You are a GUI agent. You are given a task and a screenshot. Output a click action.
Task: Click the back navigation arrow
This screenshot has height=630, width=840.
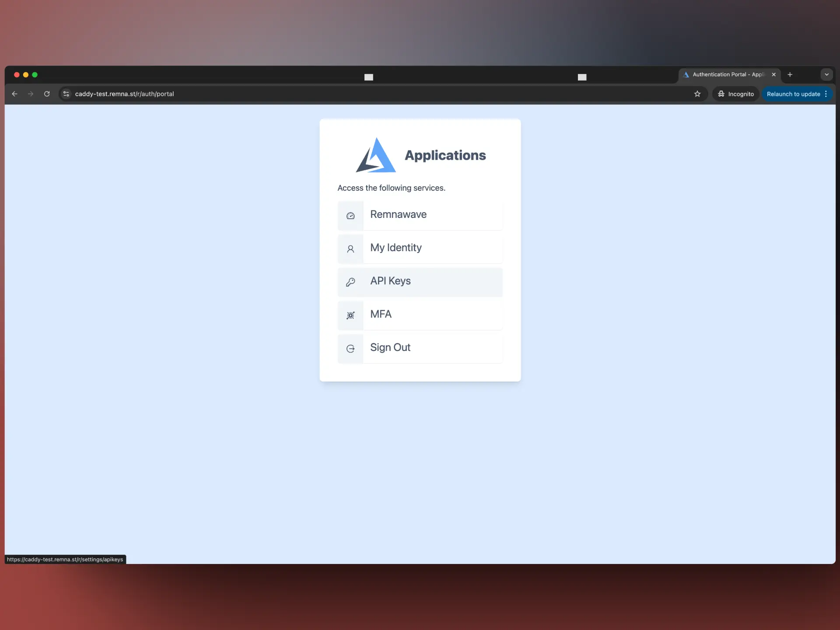click(15, 94)
